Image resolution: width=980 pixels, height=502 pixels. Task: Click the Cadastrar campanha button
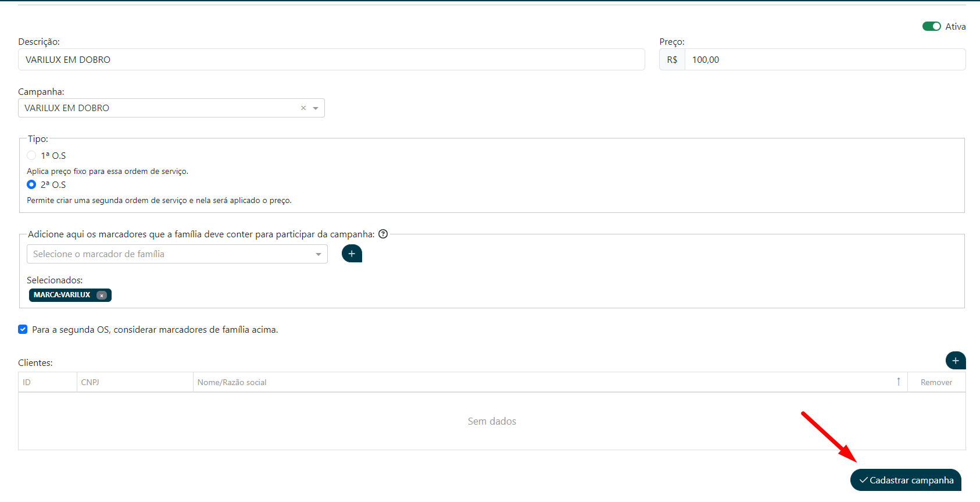coord(906,480)
